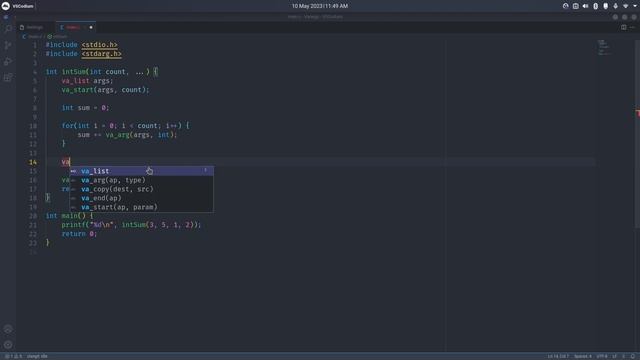Click va_arg(args, int) on line 11

click(x=139, y=135)
